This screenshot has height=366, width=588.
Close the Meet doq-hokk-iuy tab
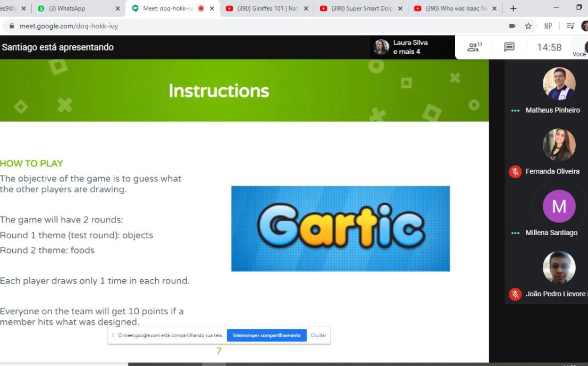coord(212,9)
